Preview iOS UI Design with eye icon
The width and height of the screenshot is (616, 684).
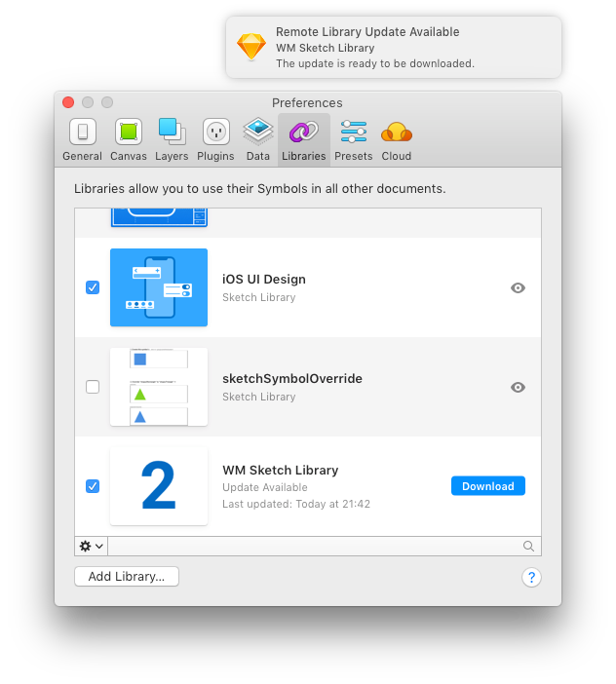[518, 287]
